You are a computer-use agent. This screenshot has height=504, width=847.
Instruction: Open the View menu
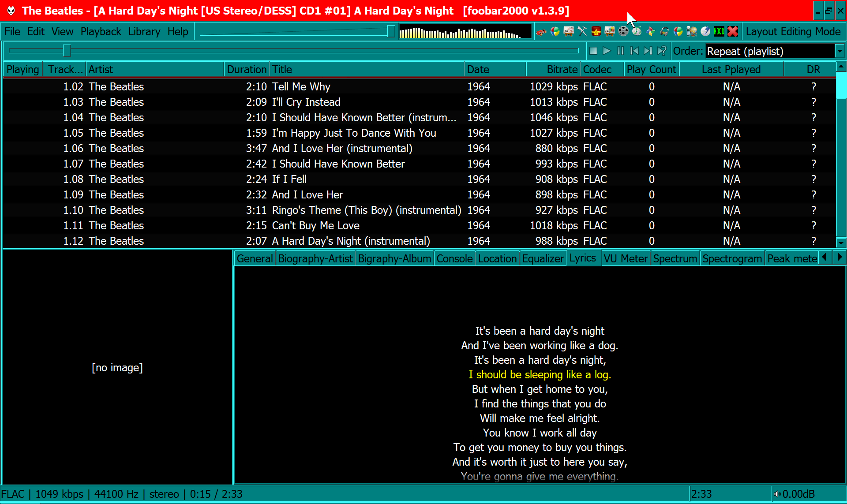point(62,32)
